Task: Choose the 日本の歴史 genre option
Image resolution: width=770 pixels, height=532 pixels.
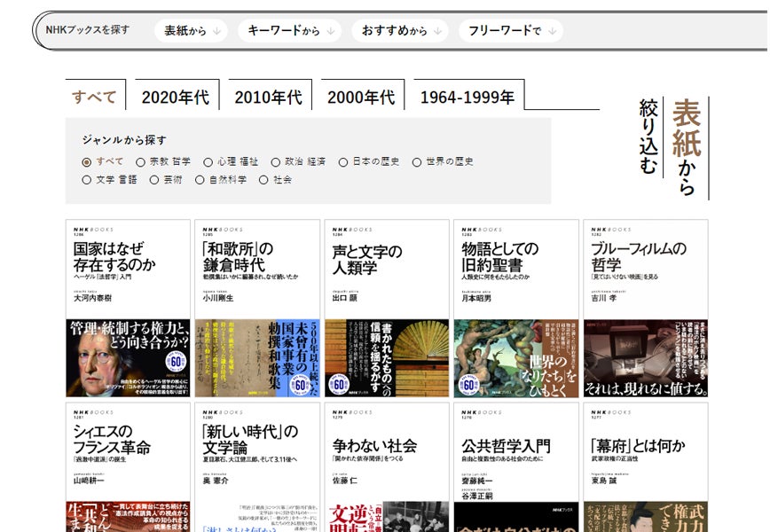Action: tap(343, 162)
